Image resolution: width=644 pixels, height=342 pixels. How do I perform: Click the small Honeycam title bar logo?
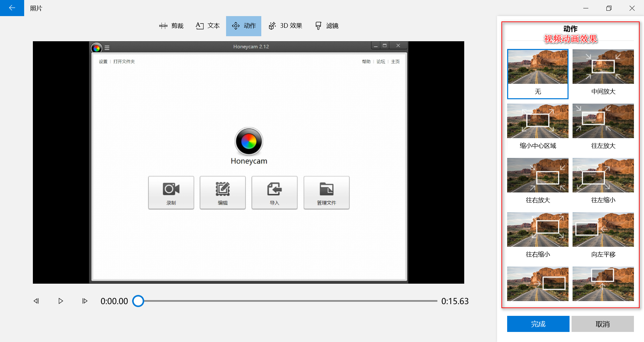97,48
